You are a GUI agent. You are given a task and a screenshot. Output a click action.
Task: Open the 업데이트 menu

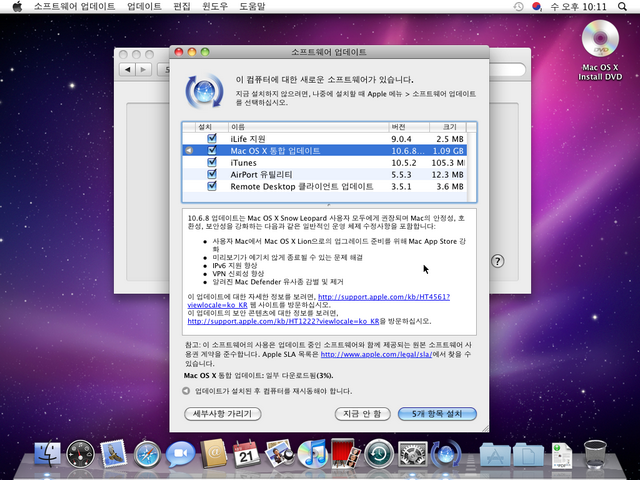coord(144,7)
